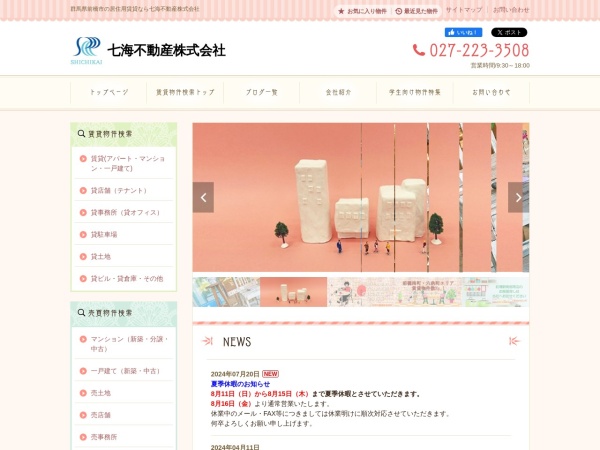
Task: Click magnifier icon beside 賃貸物件検索
Action: tap(81, 134)
